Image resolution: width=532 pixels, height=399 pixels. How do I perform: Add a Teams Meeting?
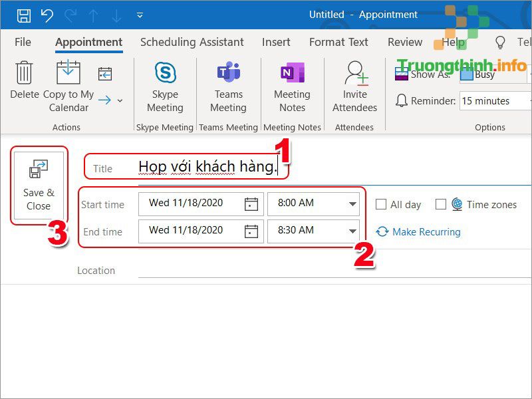(228, 86)
